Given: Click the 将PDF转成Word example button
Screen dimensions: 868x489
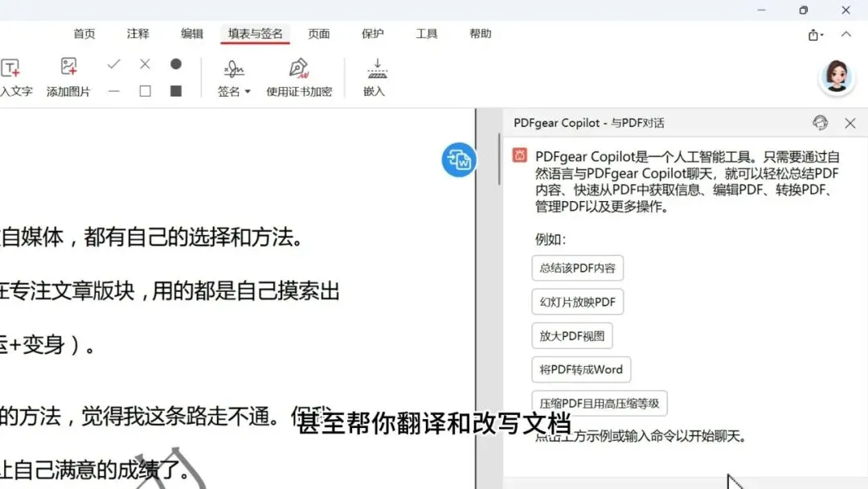Looking at the screenshot, I should coord(581,369).
